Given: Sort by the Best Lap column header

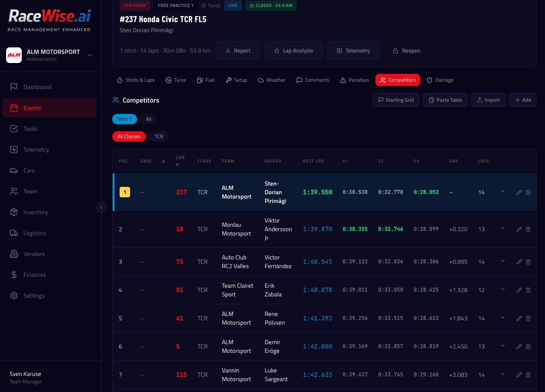Looking at the screenshot, I should pos(313,161).
